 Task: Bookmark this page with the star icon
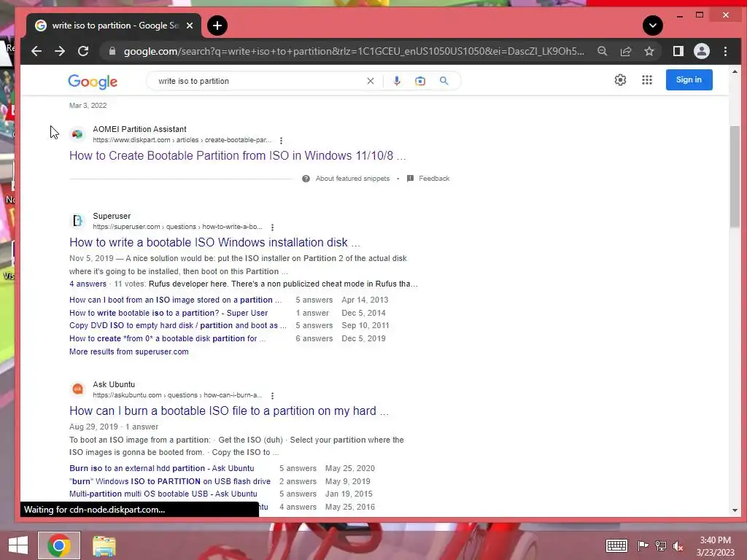click(x=649, y=52)
